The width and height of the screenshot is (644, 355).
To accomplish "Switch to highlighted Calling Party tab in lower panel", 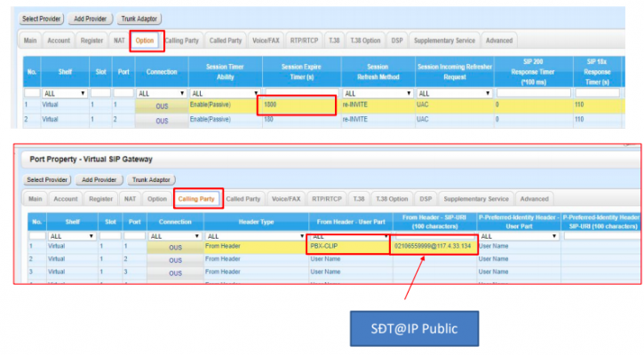I will click(196, 199).
